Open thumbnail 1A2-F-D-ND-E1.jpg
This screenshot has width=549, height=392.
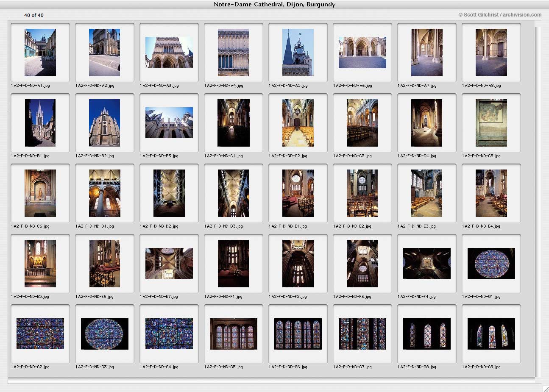pyautogui.click(x=298, y=193)
